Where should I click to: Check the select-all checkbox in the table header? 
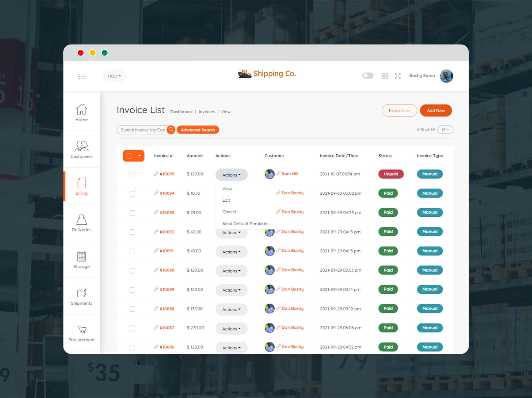130,156
